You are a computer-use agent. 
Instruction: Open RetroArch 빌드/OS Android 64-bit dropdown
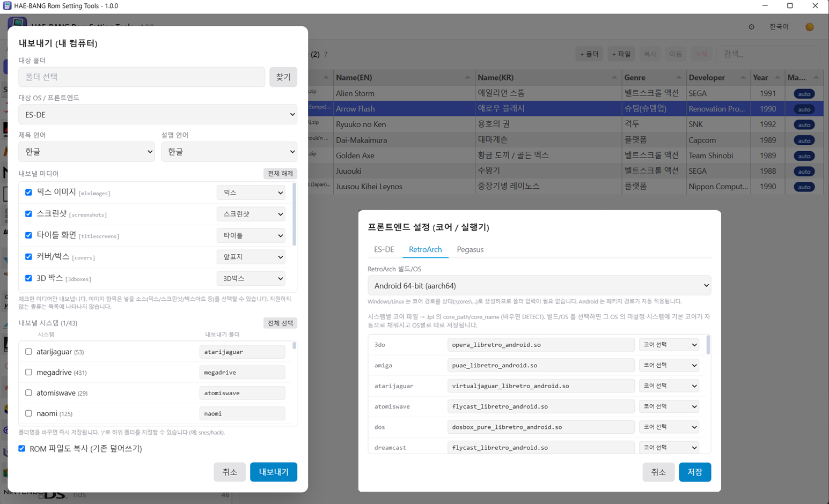point(539,286)
